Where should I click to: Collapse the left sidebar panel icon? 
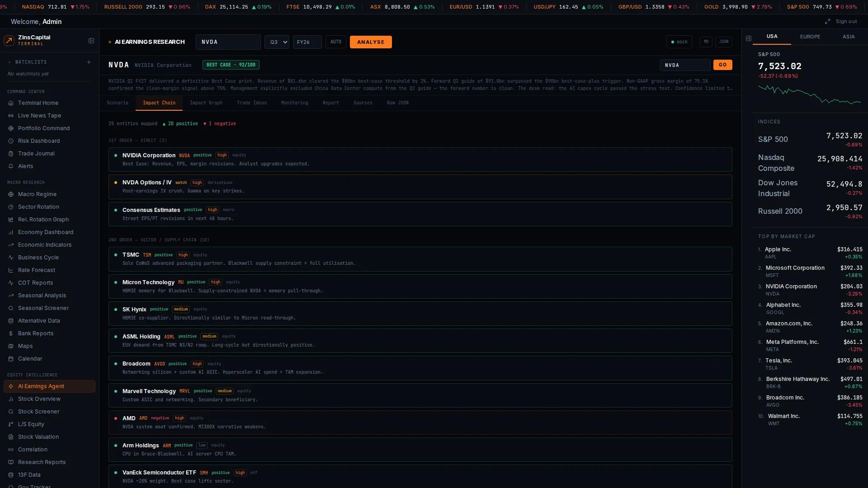(91, 41)
